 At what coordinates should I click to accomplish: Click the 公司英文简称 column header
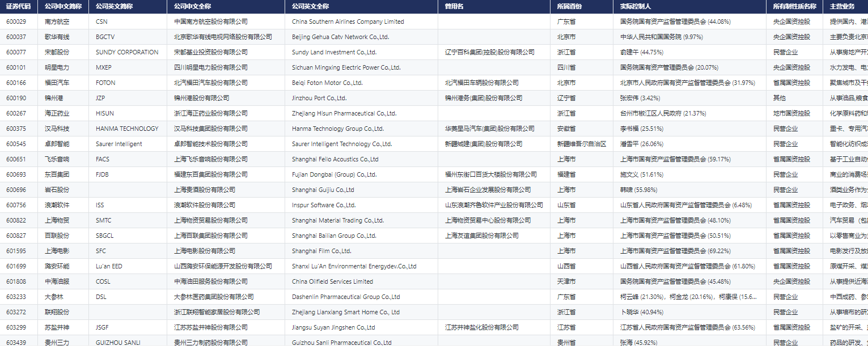[x=128, y=6]
